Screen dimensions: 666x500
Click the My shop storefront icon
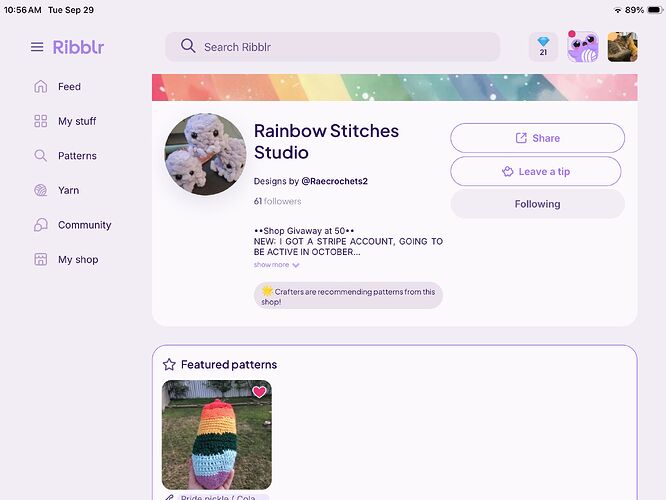click(40, 259)
